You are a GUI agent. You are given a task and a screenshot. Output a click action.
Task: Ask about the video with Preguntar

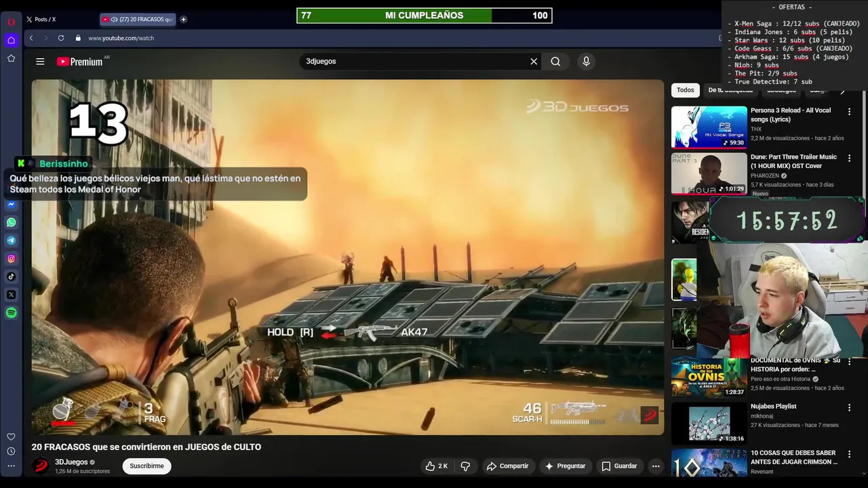coord(565,466)
